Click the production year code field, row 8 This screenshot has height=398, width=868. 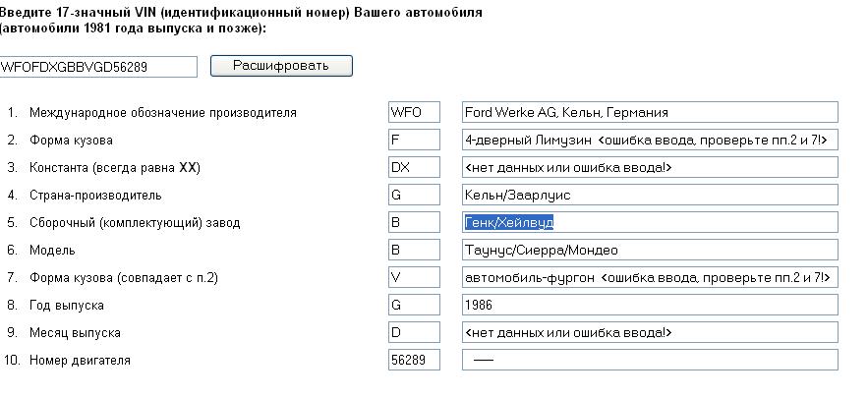[x=414, y=306]
